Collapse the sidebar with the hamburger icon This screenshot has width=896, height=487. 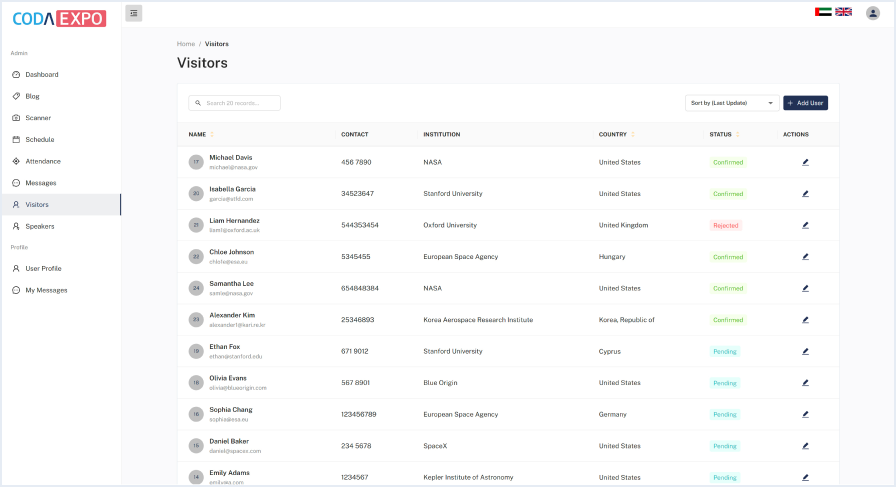pos(134,13)
